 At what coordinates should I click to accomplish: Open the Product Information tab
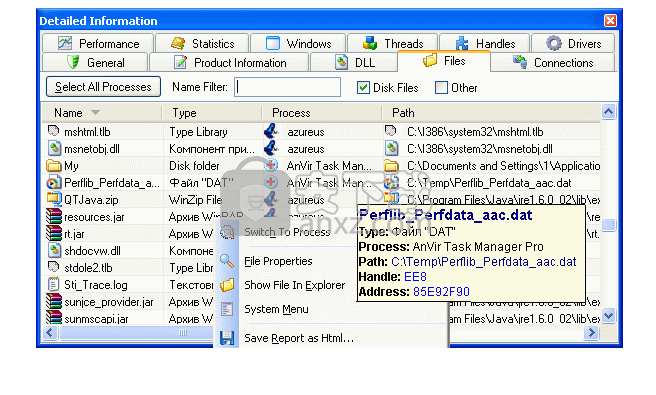pyautogui.click(x=229, y=62)
